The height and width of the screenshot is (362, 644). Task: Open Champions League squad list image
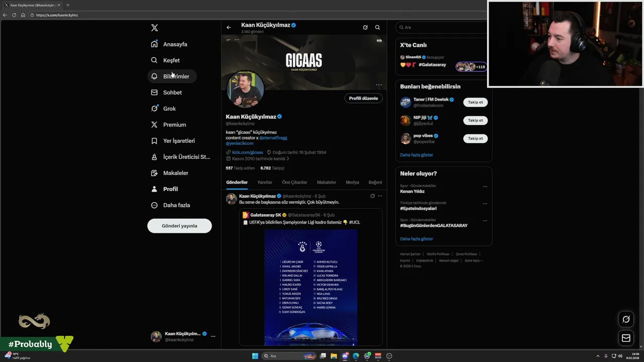coord(311,287)
